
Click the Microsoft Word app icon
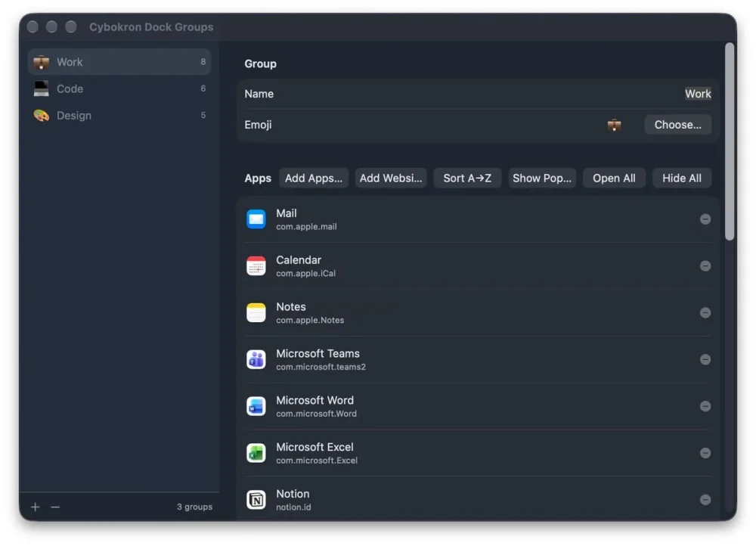256,406
